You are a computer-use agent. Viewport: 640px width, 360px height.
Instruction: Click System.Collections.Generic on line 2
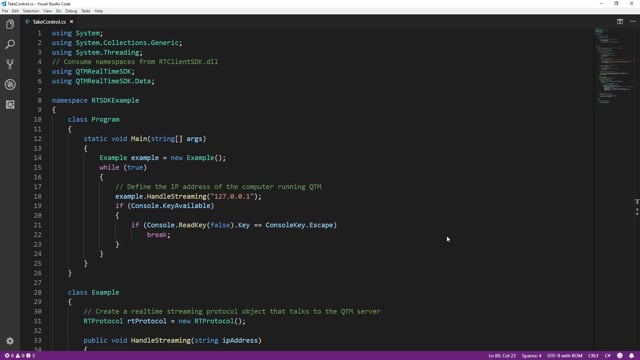pyautogui.click(x=127, y=42)
